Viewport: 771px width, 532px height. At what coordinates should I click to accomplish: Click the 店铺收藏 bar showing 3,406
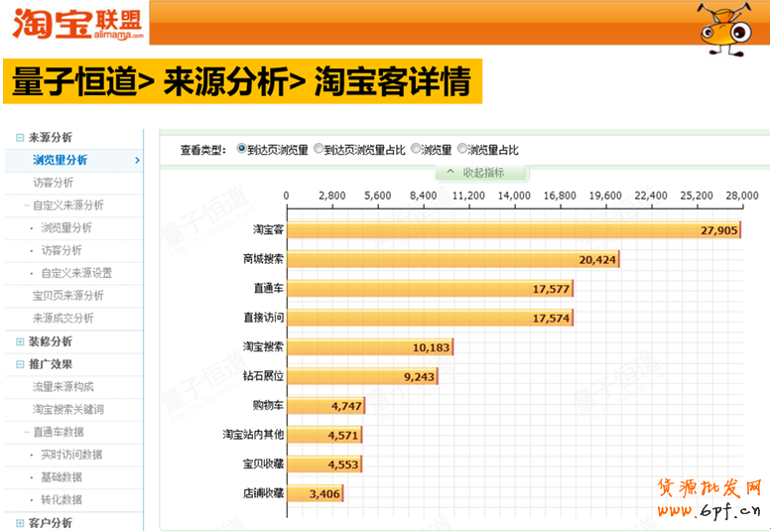(316, 493)
